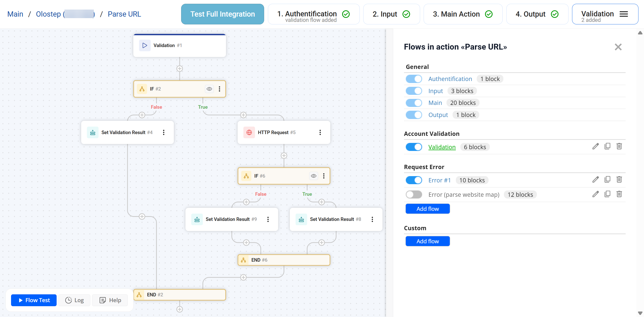Image resolution: width=644 pixels, height=317 pixels.
Task: Select the Validation #1 play icon
Action: [145, 45]
